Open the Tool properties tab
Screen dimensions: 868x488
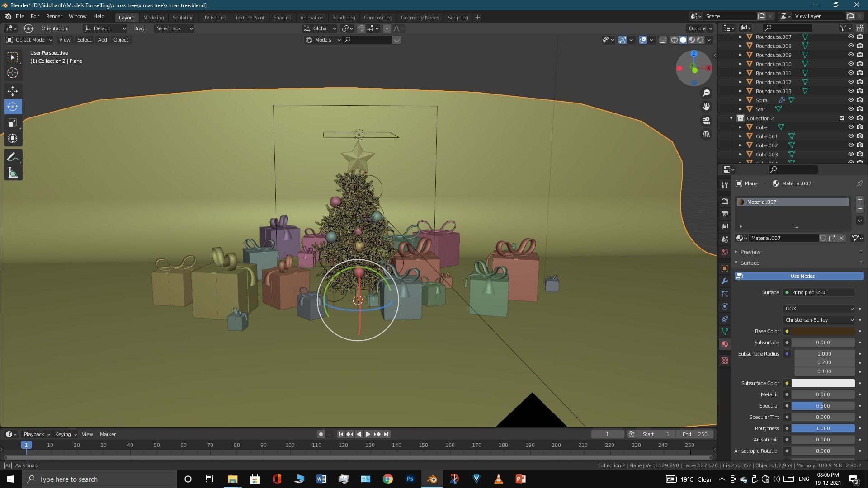[x=725, y=185]
